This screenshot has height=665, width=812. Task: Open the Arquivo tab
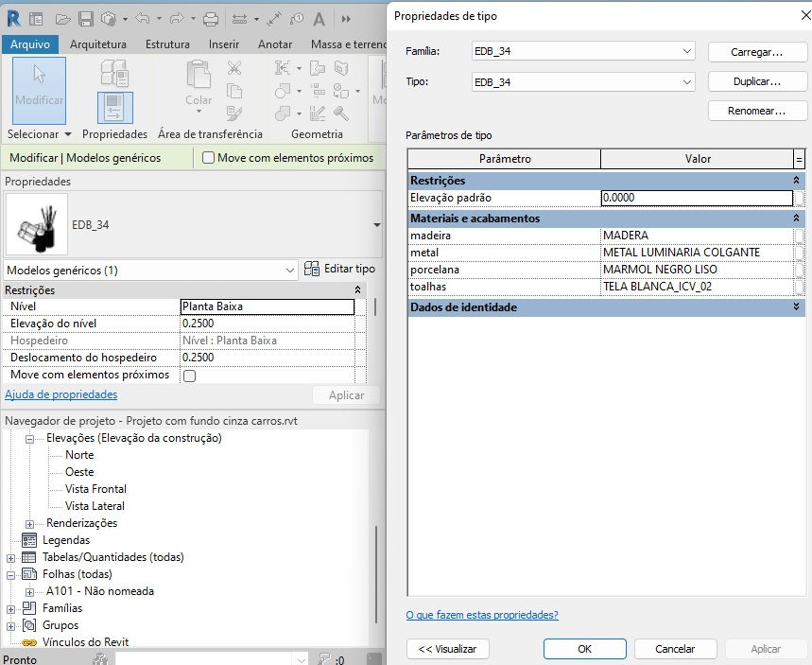click(x=30, y=44)
